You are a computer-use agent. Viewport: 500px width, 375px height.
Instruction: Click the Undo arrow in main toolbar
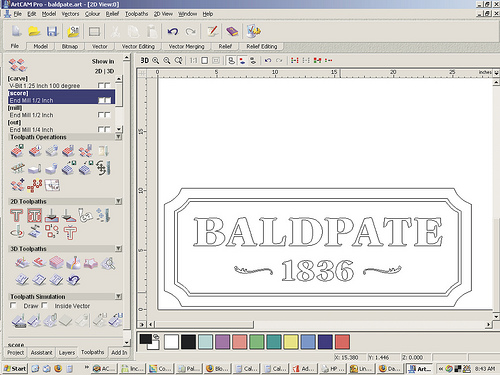[x=173, y=32]
